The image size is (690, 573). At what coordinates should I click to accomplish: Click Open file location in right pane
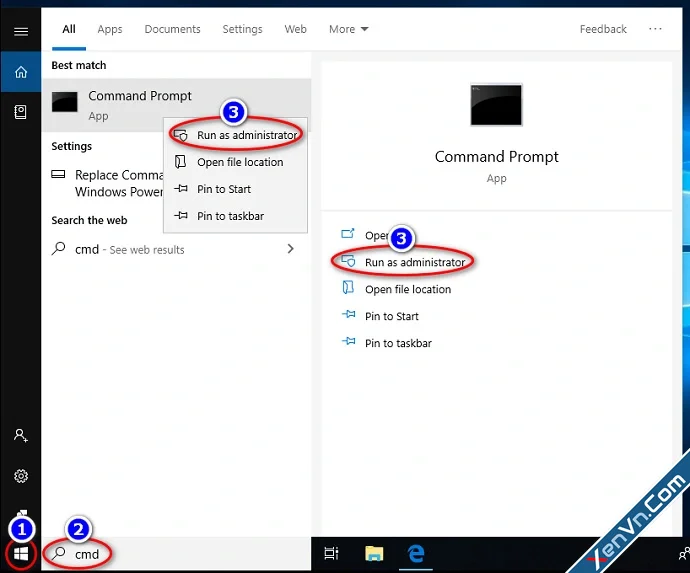tap(396, 289)
